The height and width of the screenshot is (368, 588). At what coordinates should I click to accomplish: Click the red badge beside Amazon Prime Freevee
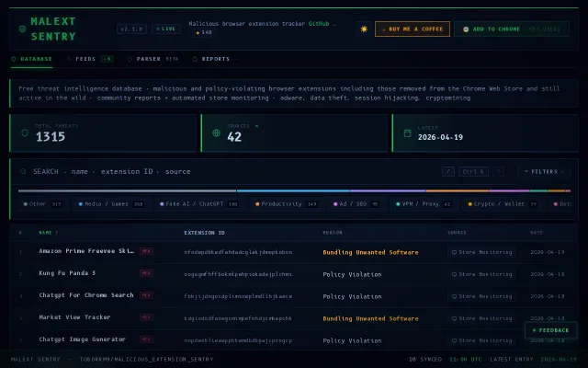click(146, 251)
